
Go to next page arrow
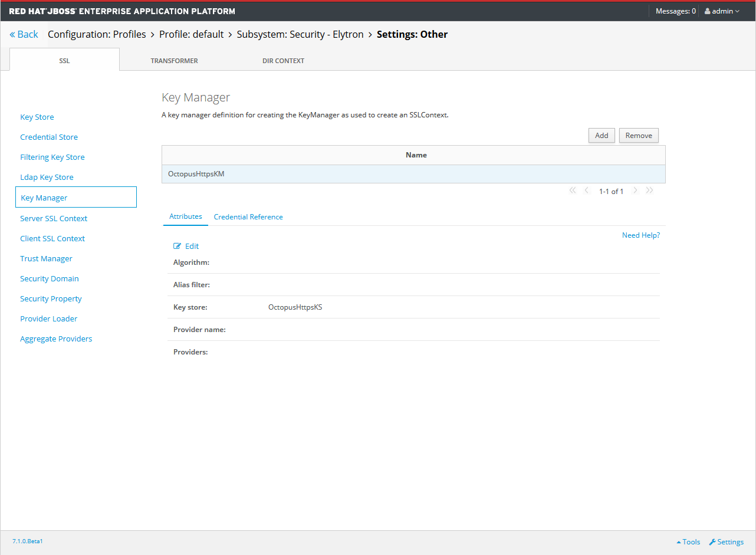click(x=635, y=191)
